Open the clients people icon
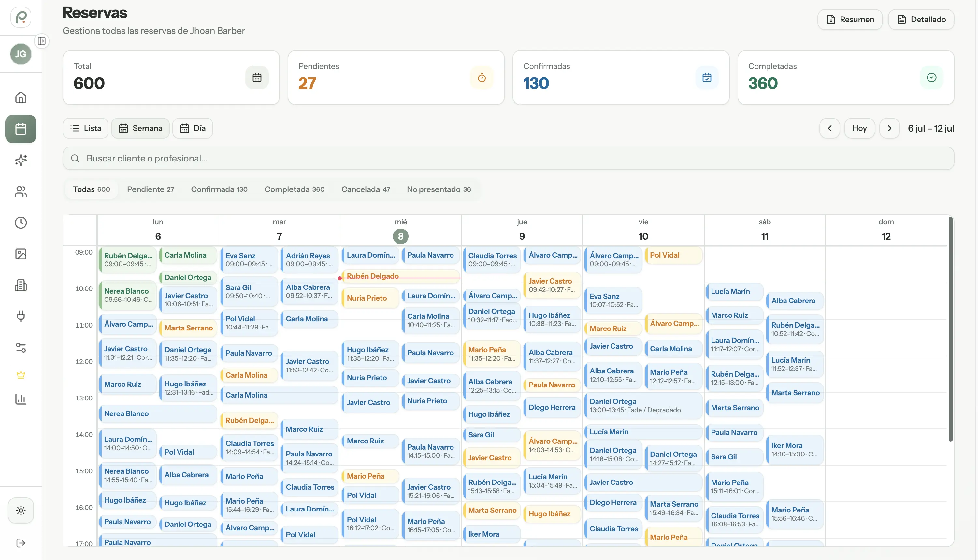The height and width of the screenshot is (560, 978). coord(21,191)
